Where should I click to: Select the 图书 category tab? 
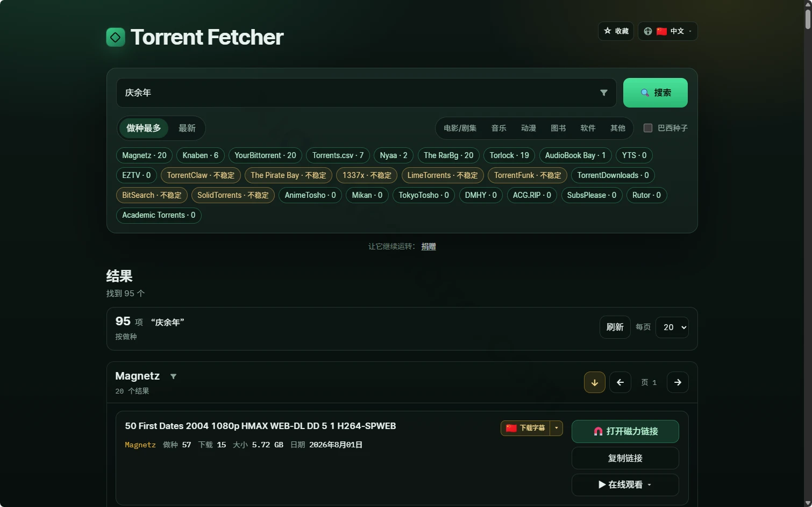click(558, 128)
